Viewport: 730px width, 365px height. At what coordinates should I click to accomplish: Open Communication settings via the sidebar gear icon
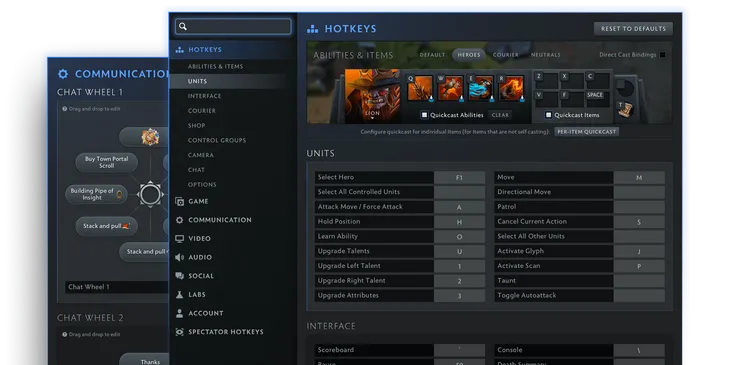180,220
